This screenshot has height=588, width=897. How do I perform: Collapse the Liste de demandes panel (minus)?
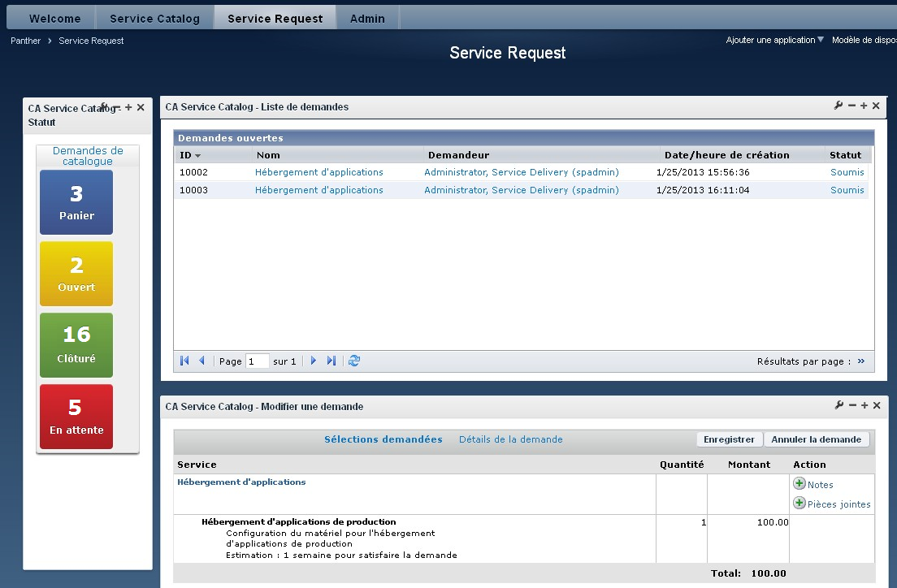[851, 106]
